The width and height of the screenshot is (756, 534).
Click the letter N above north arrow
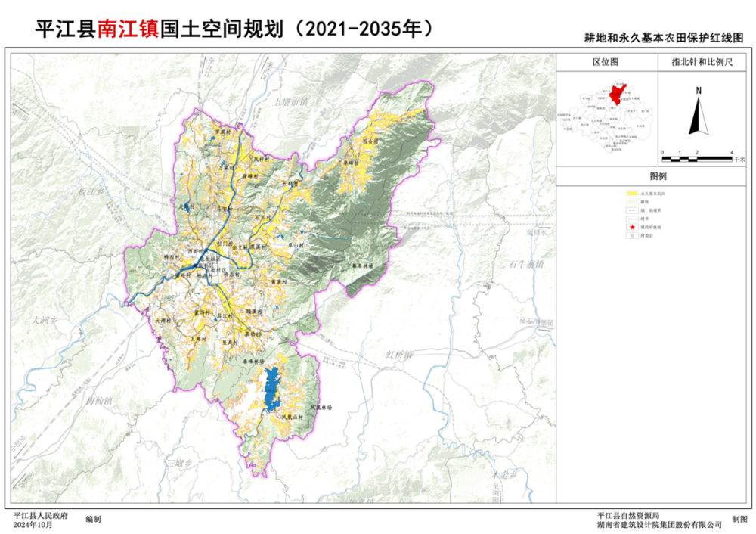pyautogui.click(x=699, y=91)
